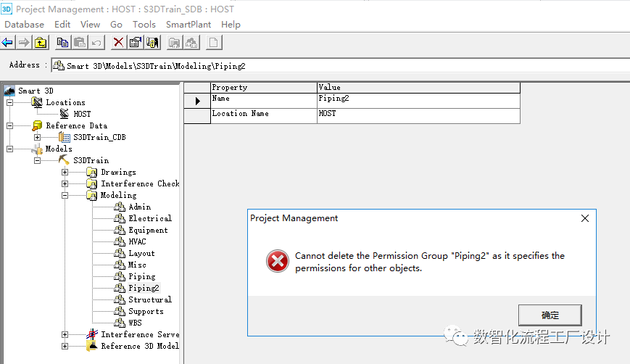630x364 pixels.
Task: Collapse the Reference Data tree node
Action: (9, 125)
